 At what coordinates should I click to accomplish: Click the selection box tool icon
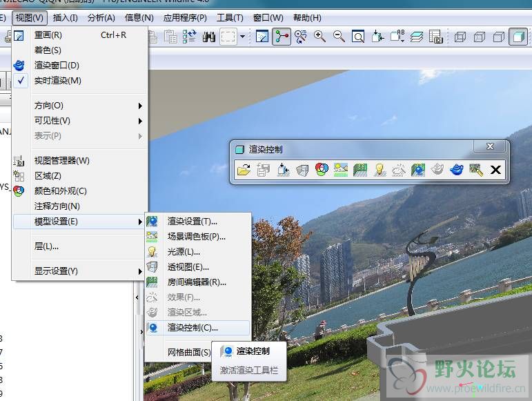coord(228,37)
